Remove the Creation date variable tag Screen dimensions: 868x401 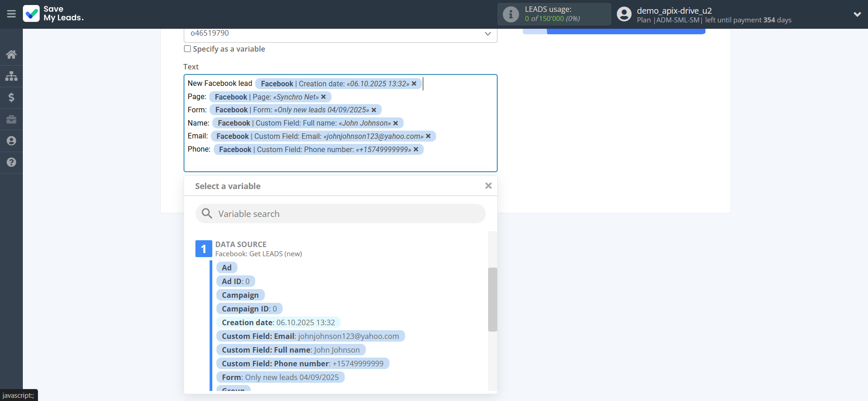pos(414,84)
